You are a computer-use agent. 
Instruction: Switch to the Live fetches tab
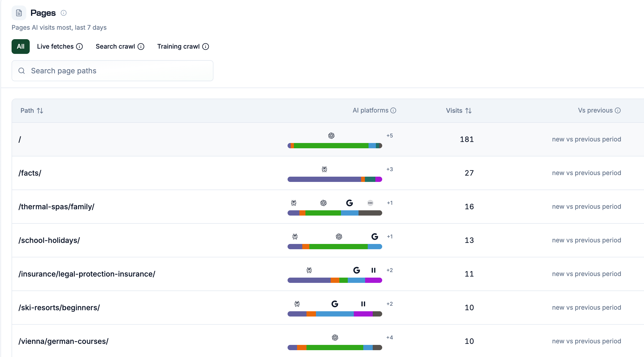(x=55, y=47)
